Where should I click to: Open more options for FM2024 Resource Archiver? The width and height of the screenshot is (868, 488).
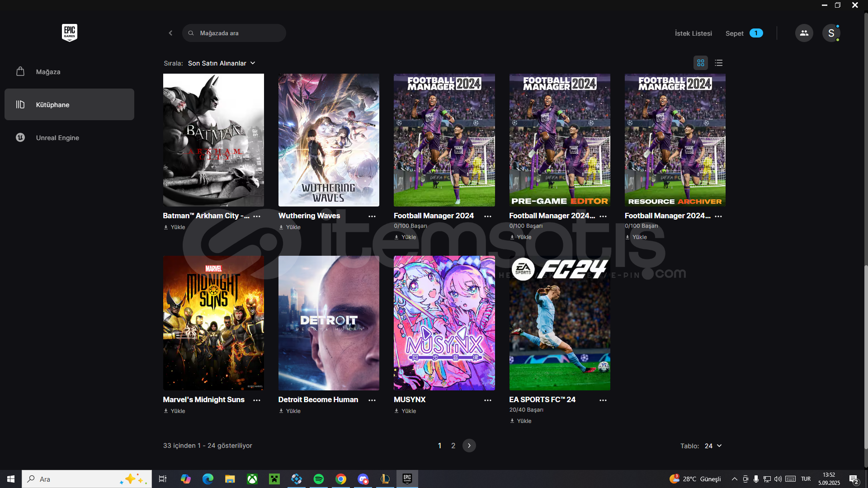coord(718,216)
